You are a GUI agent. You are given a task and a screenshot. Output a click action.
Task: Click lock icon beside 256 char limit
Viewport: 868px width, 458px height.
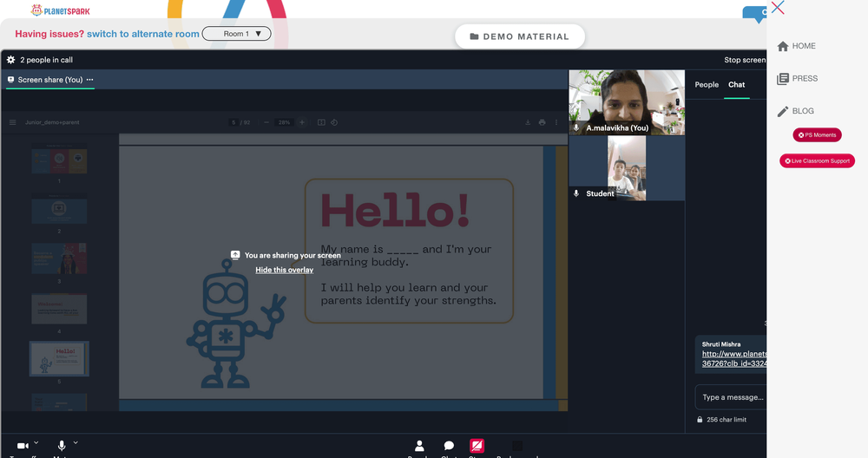click(700, 419)
